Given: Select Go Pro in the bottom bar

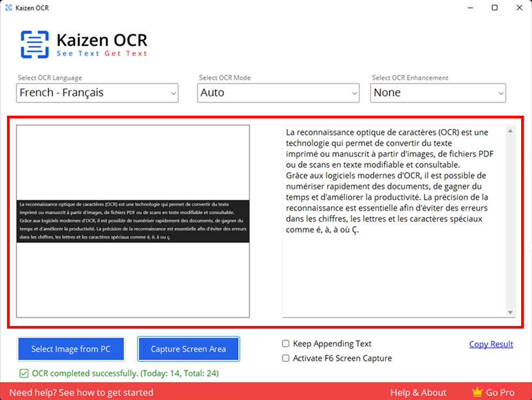Looking at the screenshot, I should coord(500,392).
